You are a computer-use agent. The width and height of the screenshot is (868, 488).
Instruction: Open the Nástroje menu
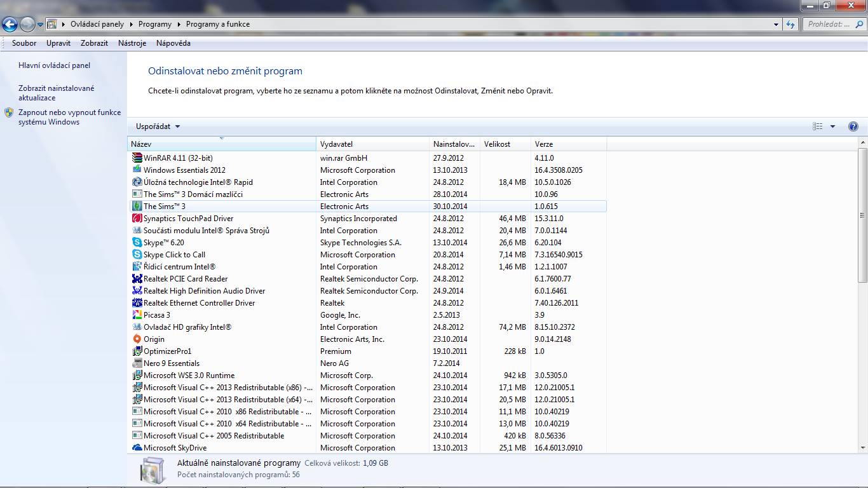(132, 43)
